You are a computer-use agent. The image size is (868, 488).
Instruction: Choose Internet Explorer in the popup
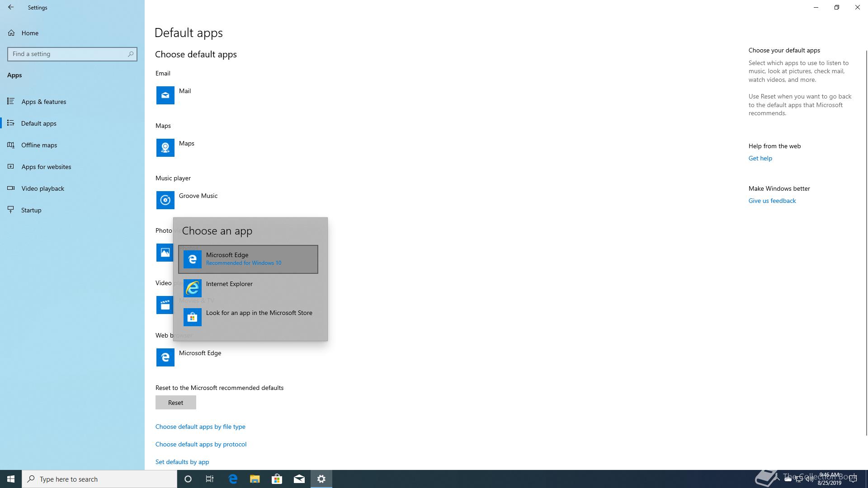tap(248, 288)
